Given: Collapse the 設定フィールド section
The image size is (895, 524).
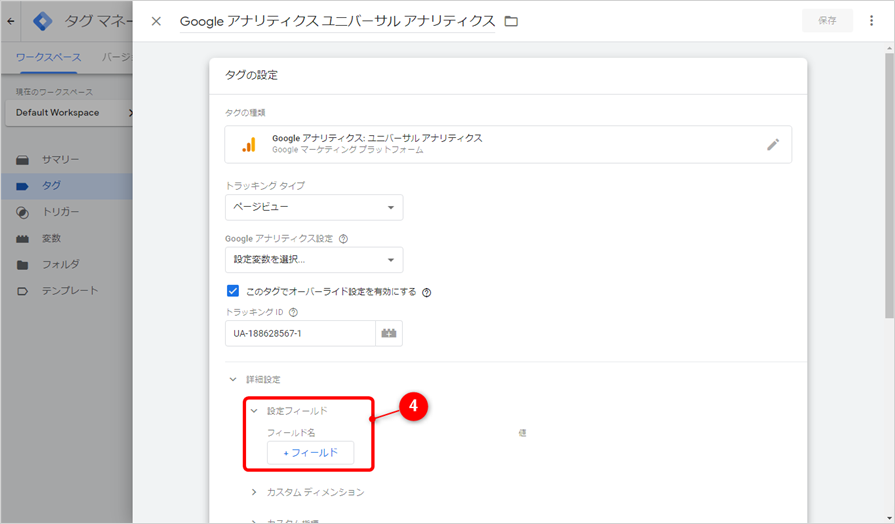Looking at the screenshot, I should (x=255, y=411).
